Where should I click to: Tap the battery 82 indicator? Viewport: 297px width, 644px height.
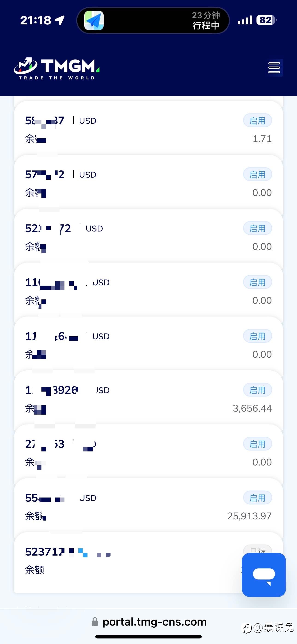tap(266, 20)
